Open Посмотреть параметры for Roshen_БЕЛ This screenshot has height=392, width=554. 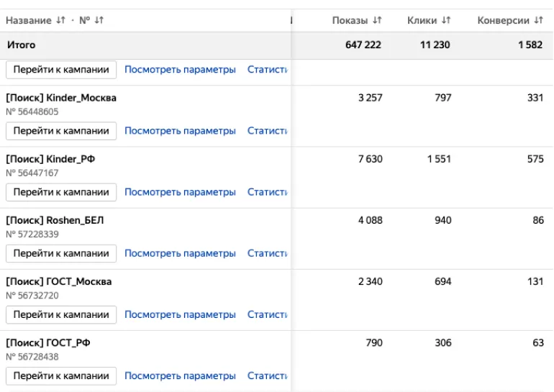[x=180, y=253]
